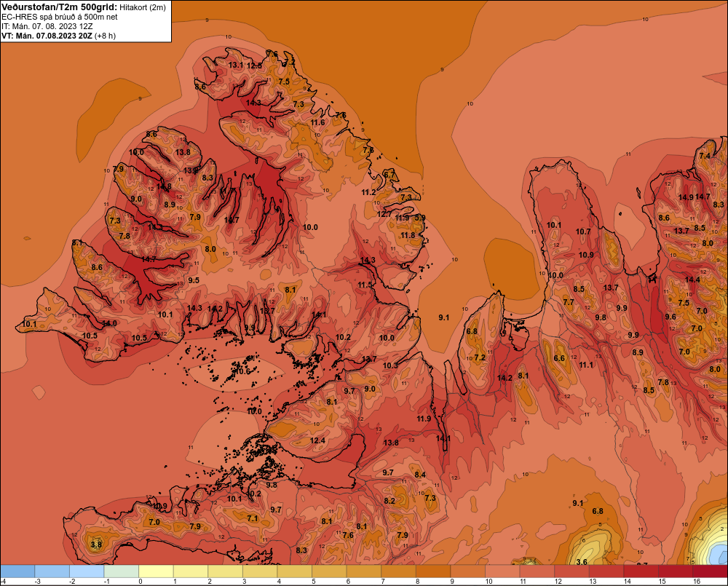Click the temperature value '10.2' on the map
Screen dimensions: 728x586
(x=343, y=337)
